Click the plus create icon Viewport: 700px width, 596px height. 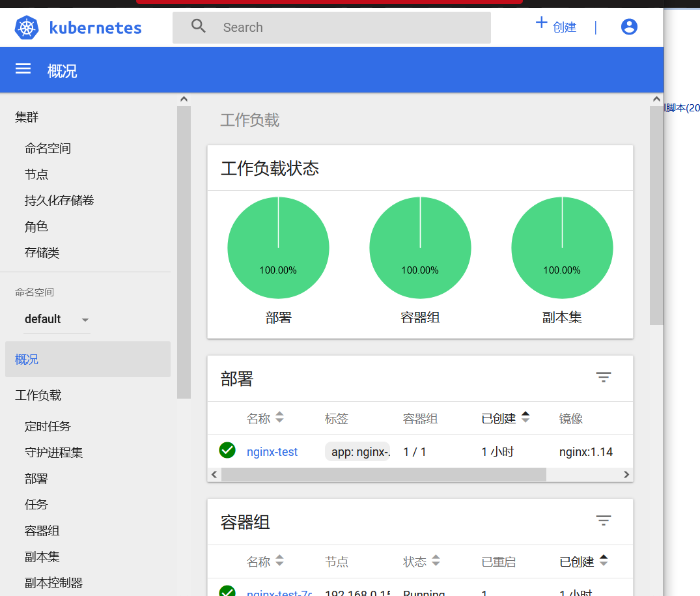pos(541,22)
